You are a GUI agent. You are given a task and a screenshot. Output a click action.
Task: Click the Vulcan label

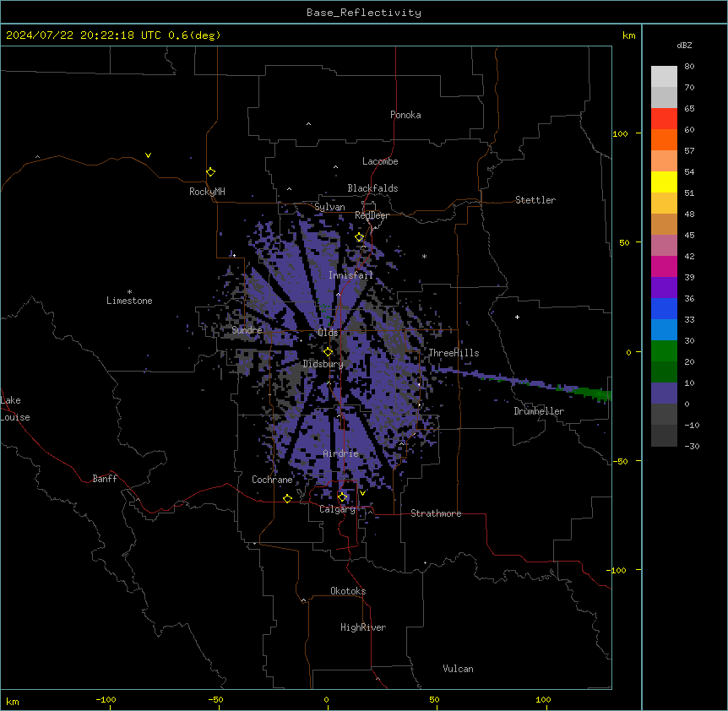point(459,669)
